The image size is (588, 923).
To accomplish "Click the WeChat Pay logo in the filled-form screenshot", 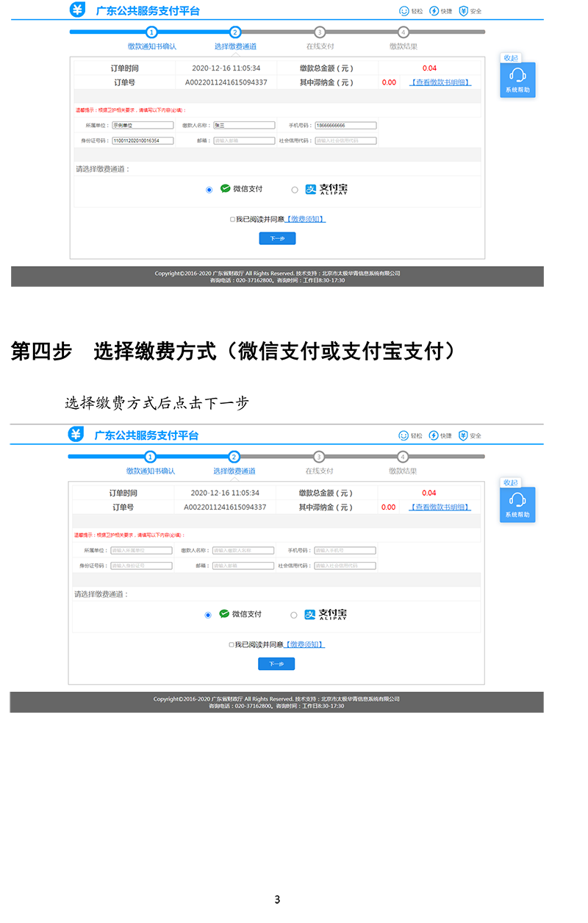I will pyautogui.click(x=226, y=188).
